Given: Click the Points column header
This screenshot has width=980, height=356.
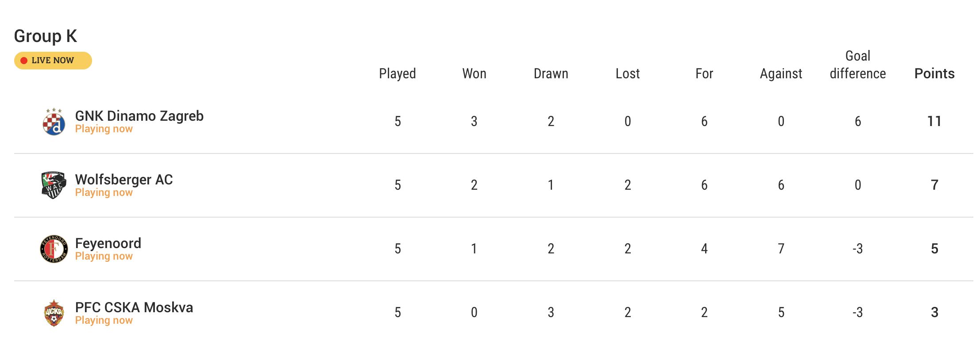Looking at the screenshot, I should (x=934, y=73).
